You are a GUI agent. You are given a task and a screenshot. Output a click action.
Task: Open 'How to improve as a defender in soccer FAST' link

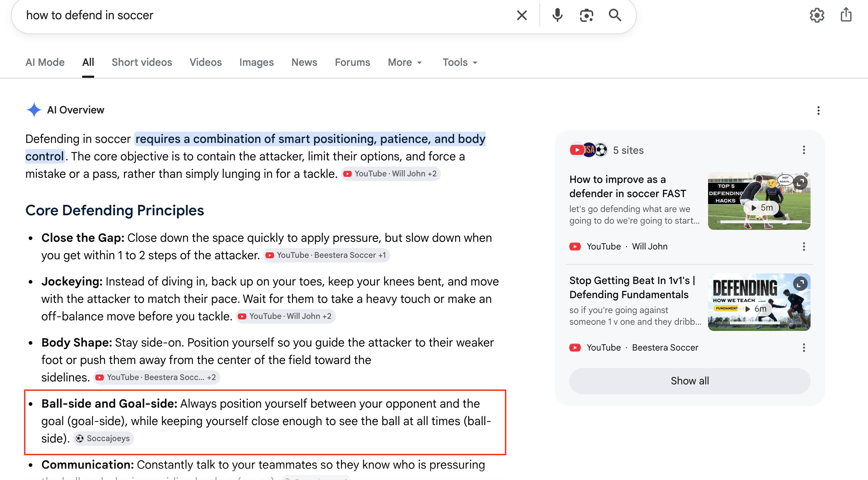click(x=628, y=186)
